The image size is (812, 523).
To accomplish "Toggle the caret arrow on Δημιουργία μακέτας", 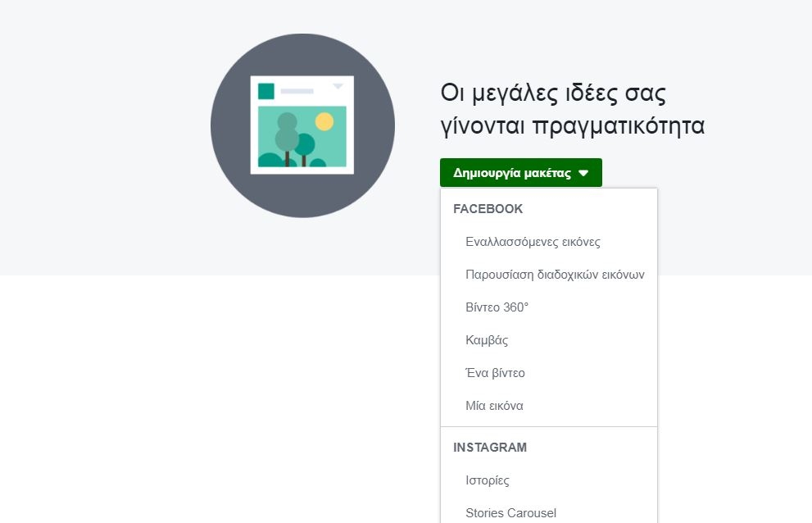I will pyautogui.click(x=583, y=173).
